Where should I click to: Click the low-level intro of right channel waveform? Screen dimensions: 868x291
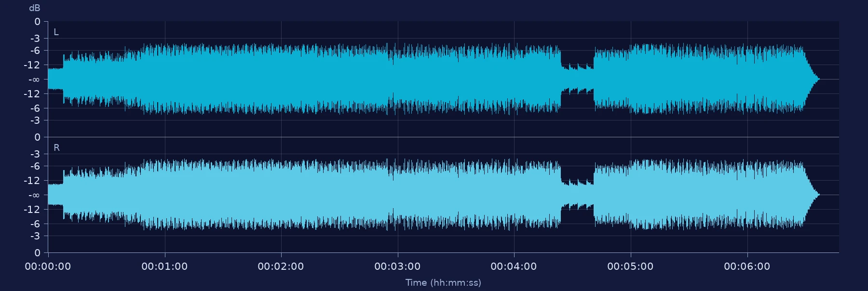pos(55,195)
